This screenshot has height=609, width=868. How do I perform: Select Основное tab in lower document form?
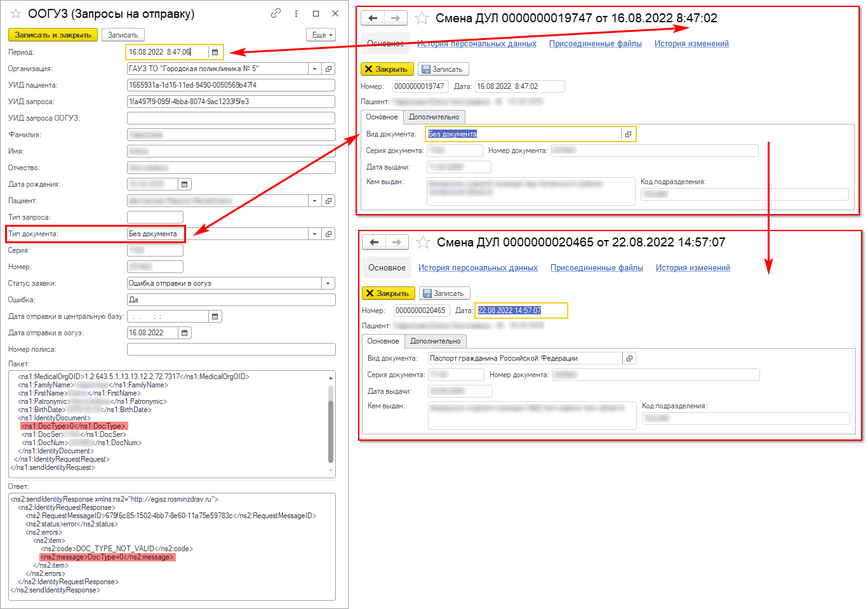click(383, 341)
